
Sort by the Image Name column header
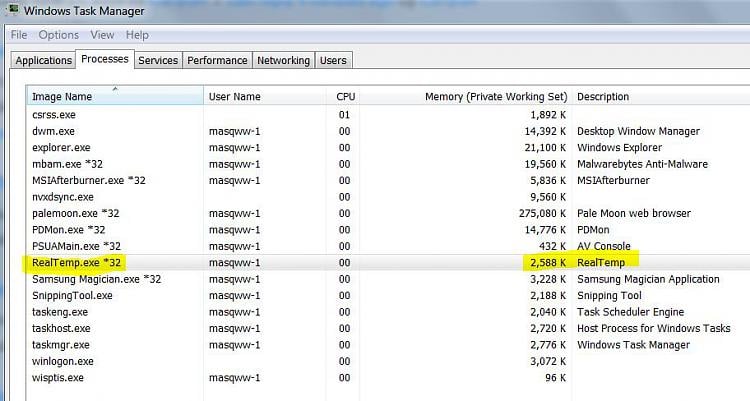(115, 96)
